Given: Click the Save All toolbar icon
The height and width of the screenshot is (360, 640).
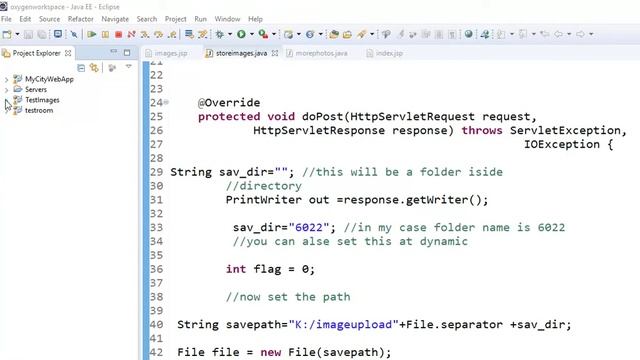Looking at the screenshot, I should coord(42,34).
